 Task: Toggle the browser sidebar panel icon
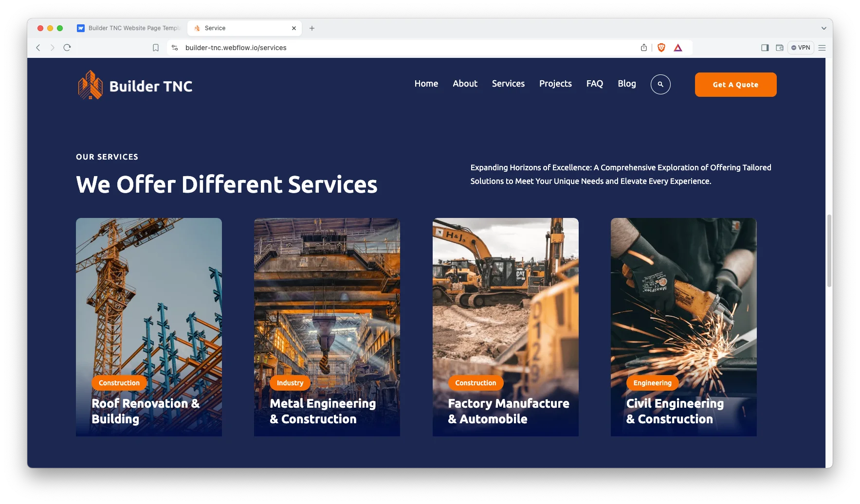coord(765,48)
